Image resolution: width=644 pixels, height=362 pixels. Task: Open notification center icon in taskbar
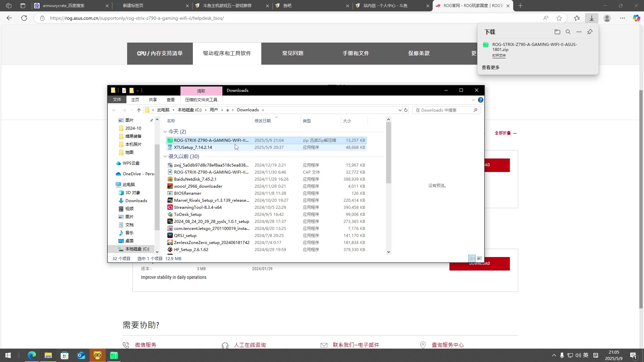[633, 355]
